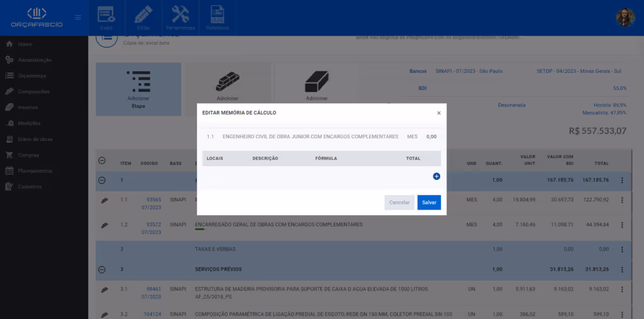Open the Exibir toolbar icon
This screenshot has height=319, width=644.
click(106, 18)
